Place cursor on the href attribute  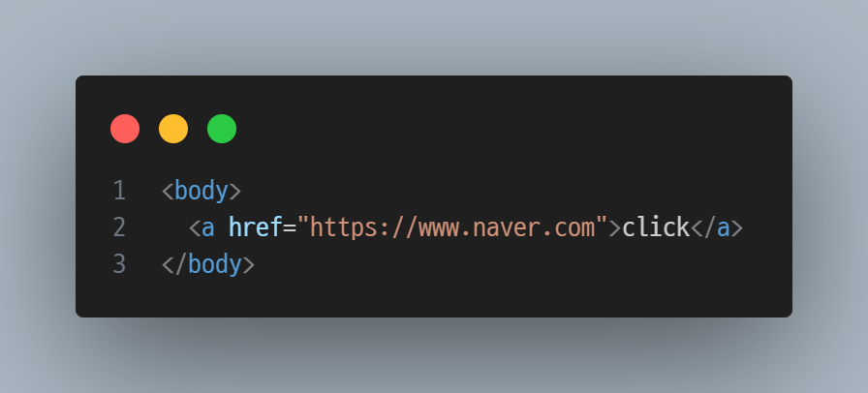pos(256,227)
